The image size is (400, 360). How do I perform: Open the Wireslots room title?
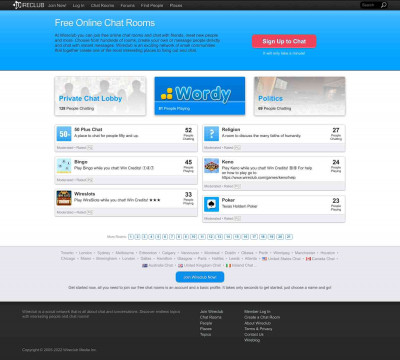pyautogui.click(x=84, y=194)
